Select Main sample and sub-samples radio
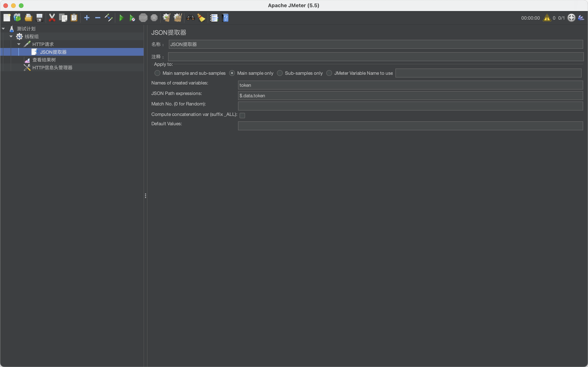This screenshot has width=588, height=367. click(158, 73)
